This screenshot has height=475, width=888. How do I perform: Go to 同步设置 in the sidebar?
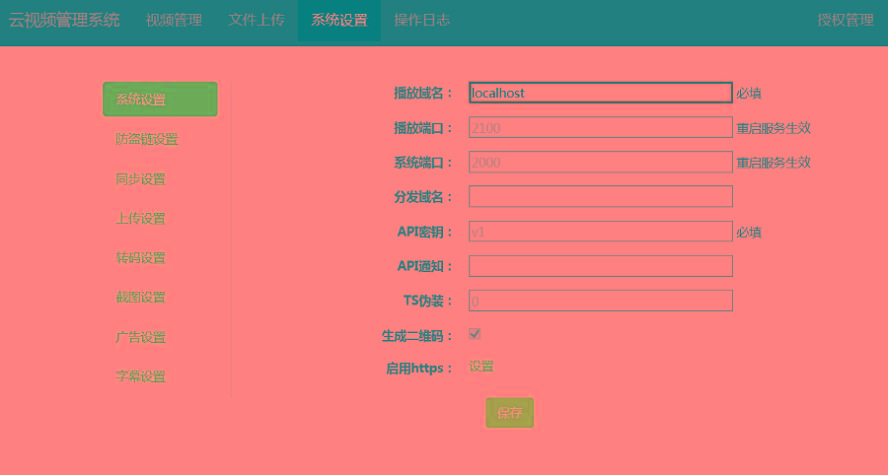pos(141,179)
